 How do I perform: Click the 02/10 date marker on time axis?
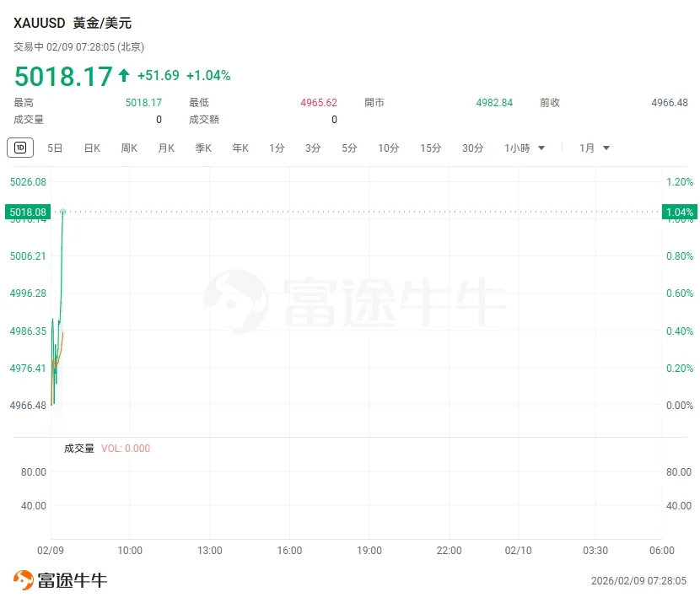518,551
